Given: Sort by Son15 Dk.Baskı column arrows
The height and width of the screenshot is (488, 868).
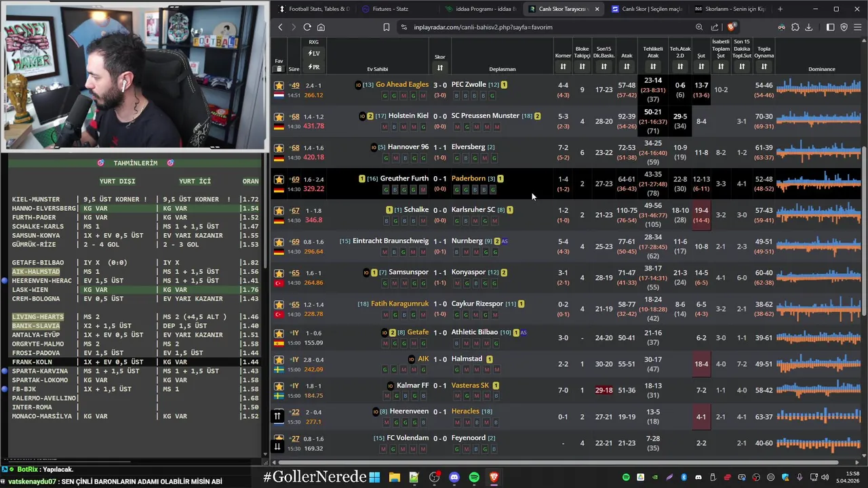Looking at the screenshot, I should click(604, 66).
